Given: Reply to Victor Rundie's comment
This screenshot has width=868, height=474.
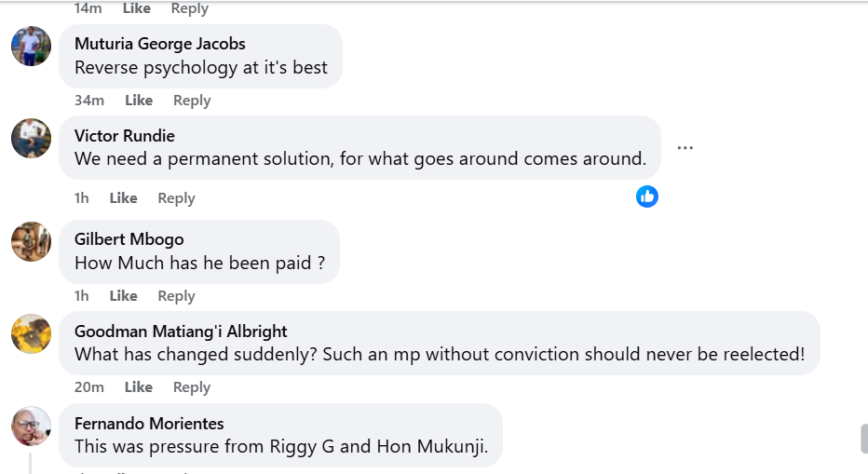Looking at the screenshot, I should 176,198.
